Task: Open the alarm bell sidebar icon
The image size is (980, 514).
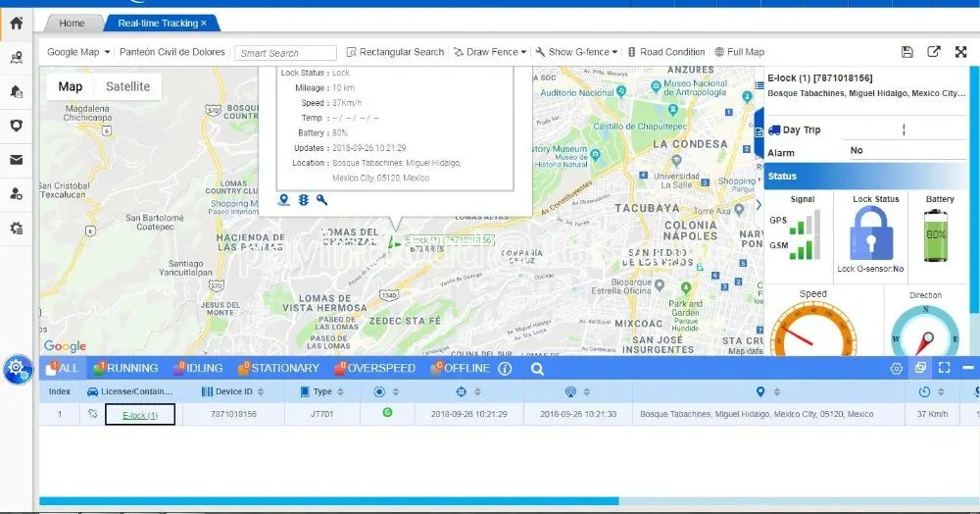Action: [17, 91]
